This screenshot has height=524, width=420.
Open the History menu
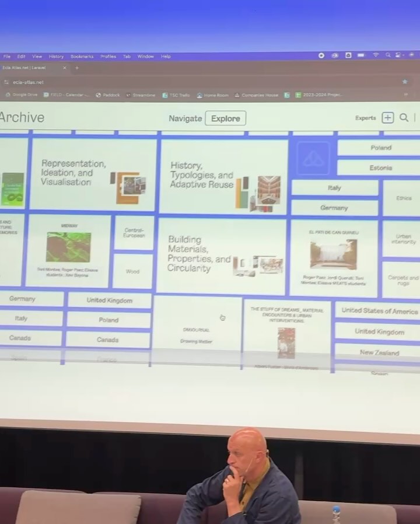click(56, 57)
